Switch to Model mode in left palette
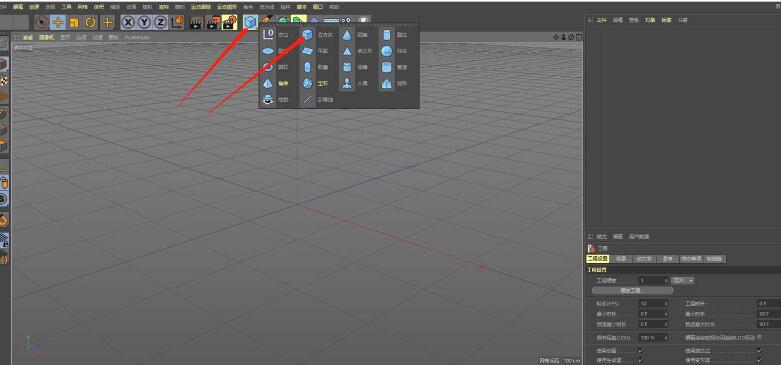The width and height of the screenshot is (781, 365). click(4, 64)
